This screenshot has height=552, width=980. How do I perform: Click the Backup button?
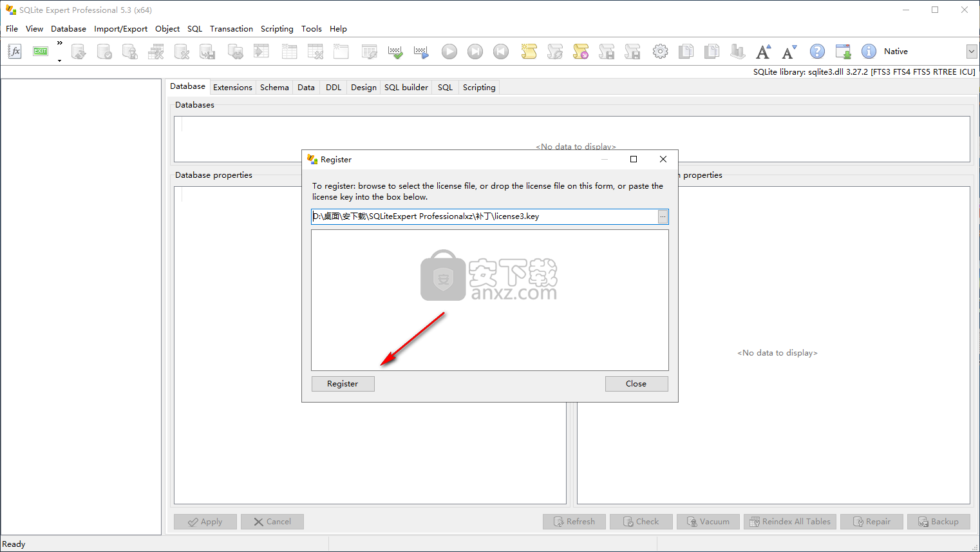click(x=939, y=522)
